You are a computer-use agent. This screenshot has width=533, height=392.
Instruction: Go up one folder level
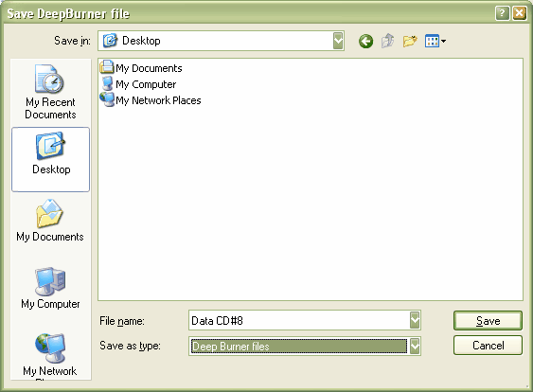coord(388,42)
